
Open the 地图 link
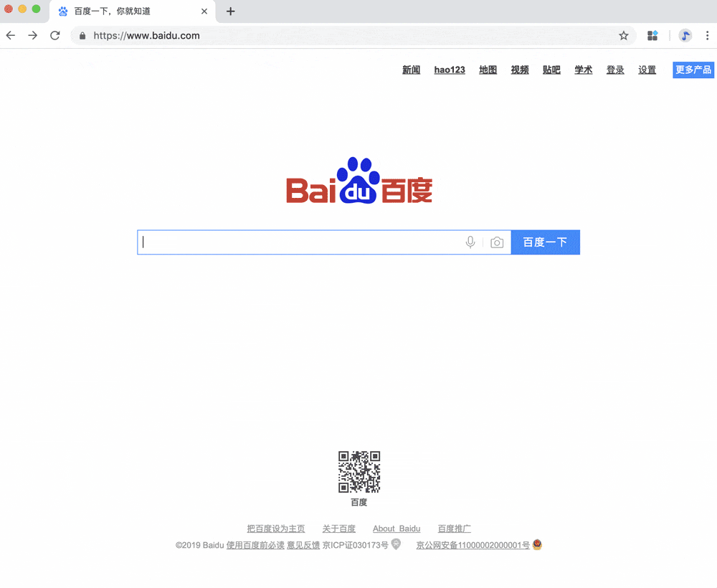point(488,70)
